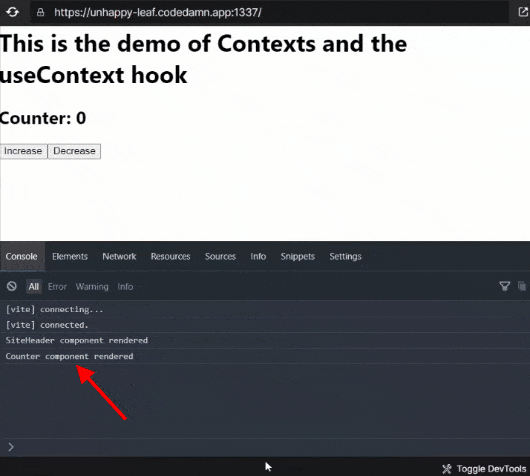Filter console by Warning level
The image size is (530, 476).
click(x=92, y=287)
